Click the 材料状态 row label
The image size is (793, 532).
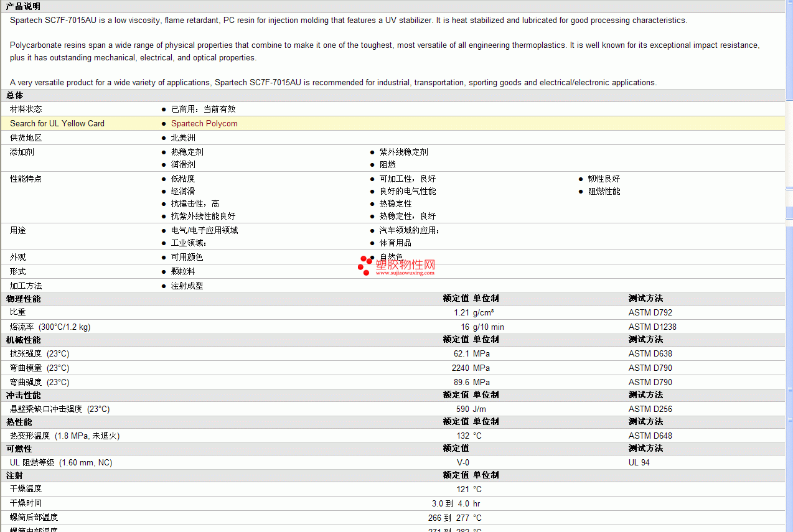pos(26,109)
